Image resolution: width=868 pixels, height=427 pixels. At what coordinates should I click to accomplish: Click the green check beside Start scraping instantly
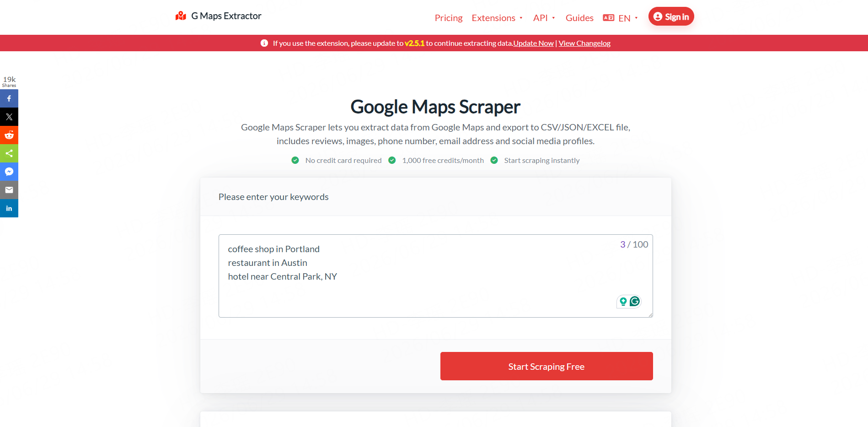[x=494, y=160]
